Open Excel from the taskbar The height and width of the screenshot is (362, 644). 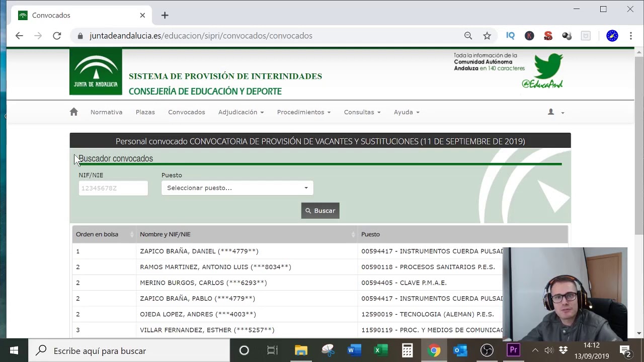[381, 350]
